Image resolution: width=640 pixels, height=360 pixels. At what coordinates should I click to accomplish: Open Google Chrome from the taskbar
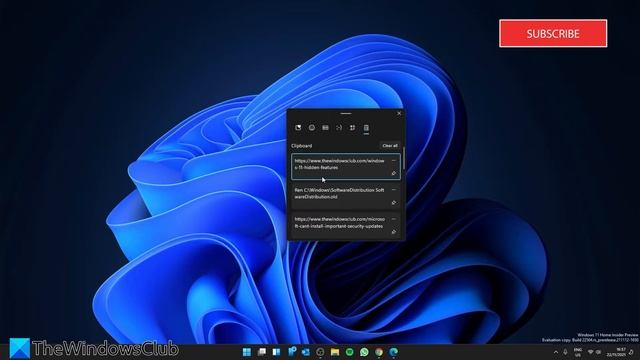click(379, 352)
